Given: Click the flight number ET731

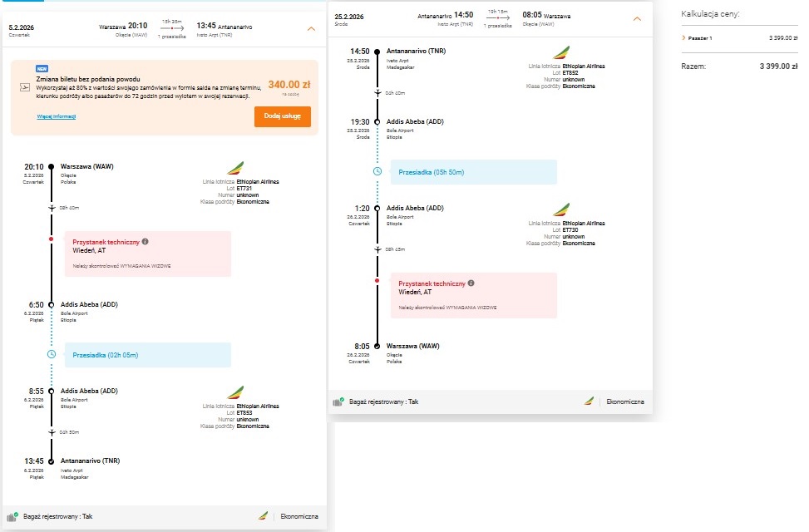Looking at the screenshot, I should pos(244,189).
